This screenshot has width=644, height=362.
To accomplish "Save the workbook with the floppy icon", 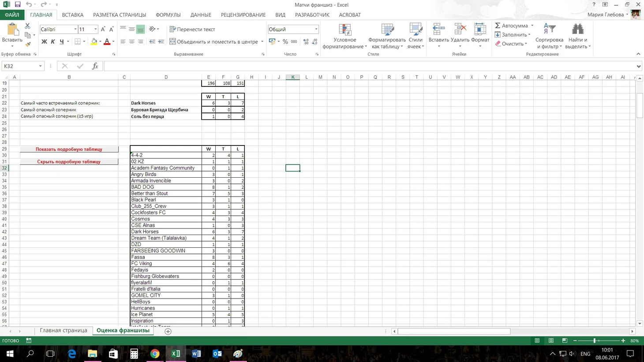I will (18, 4).
